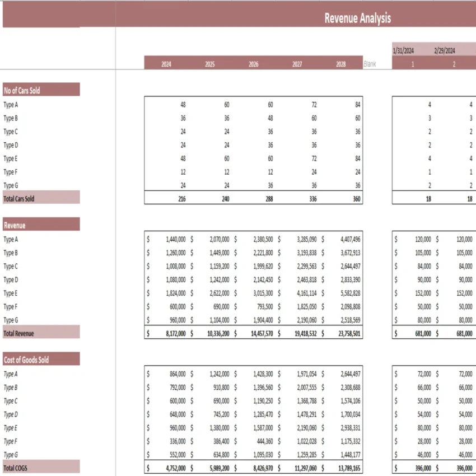Click revenue cell 1,824,000 for Type E
The width and height of the screenshot is (476, 476).
176,293
